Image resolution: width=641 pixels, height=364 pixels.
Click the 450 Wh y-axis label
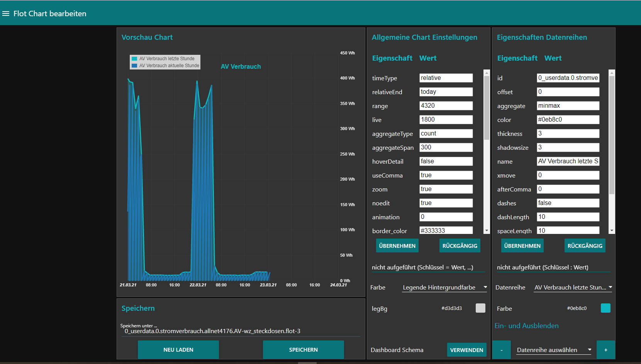(x=348, y=53)
